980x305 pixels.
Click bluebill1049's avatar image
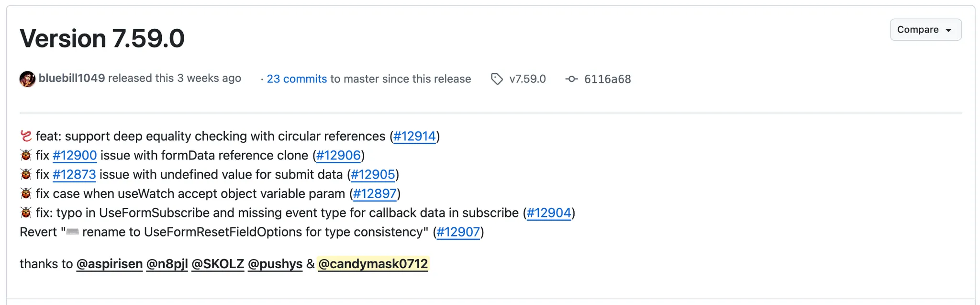27,79
